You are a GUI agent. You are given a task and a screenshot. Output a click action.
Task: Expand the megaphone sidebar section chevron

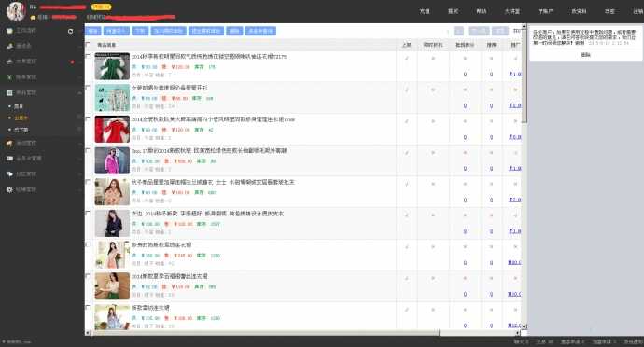(x=79, y=144)
